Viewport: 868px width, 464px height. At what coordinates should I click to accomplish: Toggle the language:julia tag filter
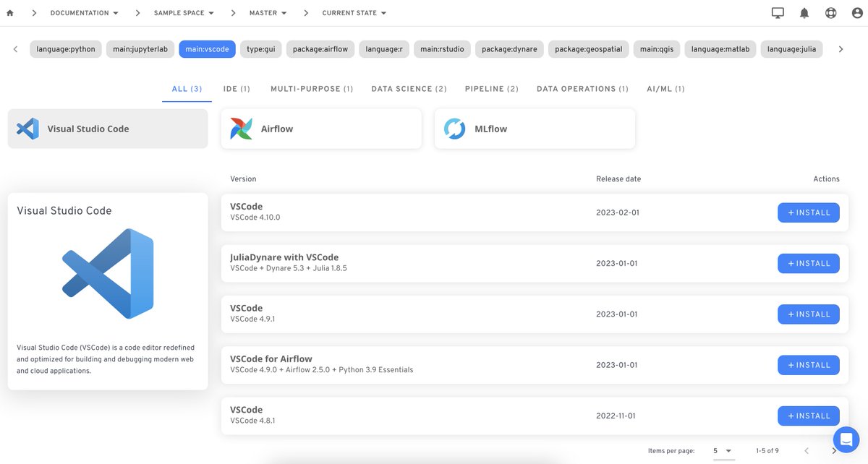coord(791,49)
